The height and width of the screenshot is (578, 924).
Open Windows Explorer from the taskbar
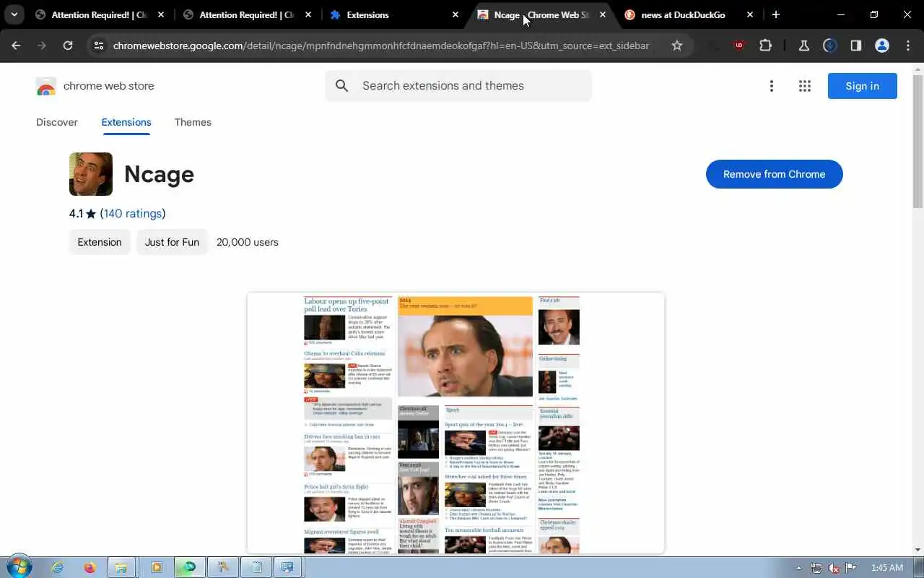(x=122, y=567)
